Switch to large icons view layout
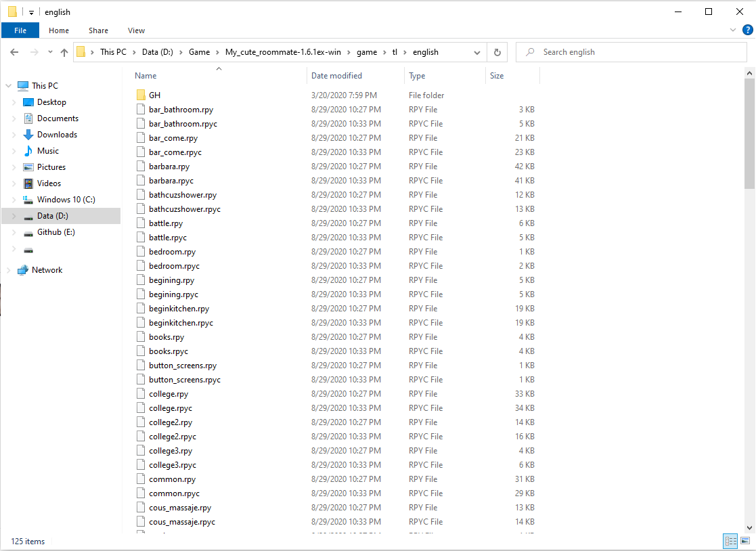The width and height of the screenshot is (756, 551). [745, 541]
